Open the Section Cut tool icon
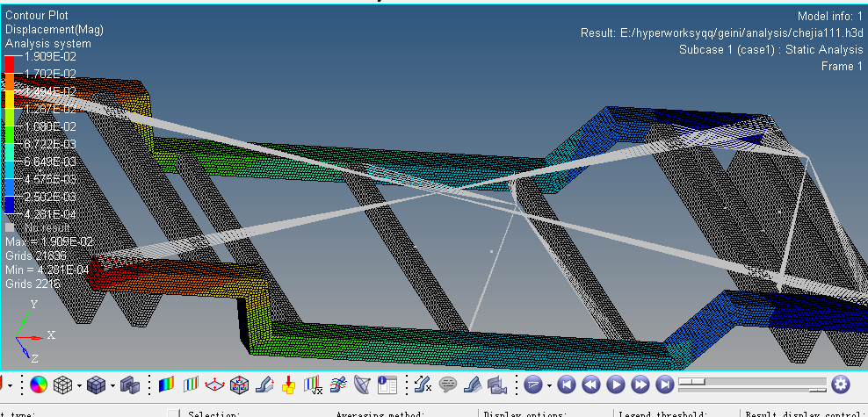Screen dimensions: 868x417 130,385
